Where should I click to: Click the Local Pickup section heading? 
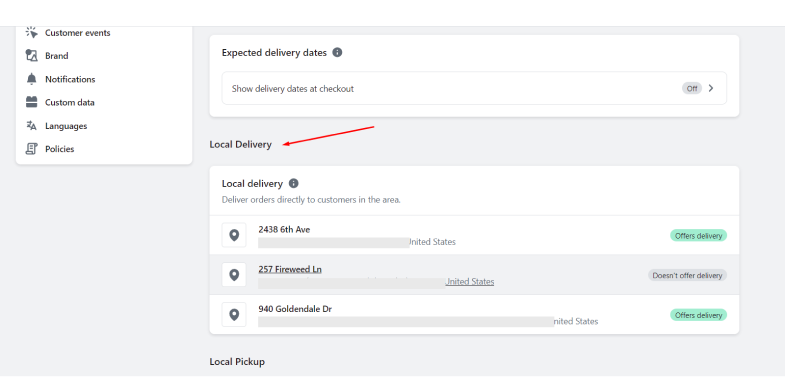tap(237, 361)
